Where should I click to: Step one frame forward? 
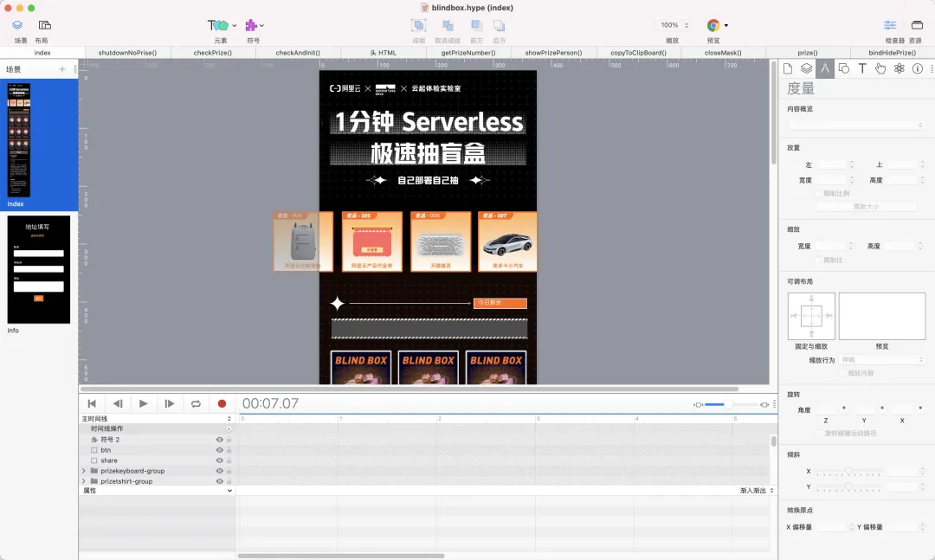[170, 403]
